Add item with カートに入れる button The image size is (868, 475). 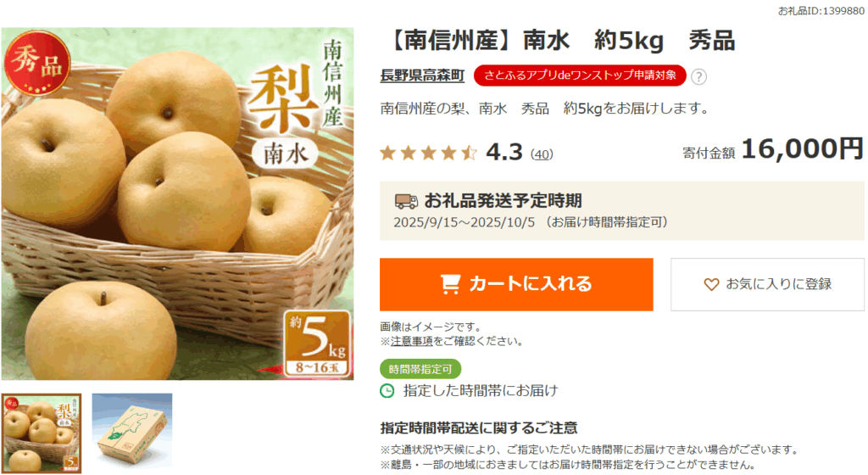(516, 284)
